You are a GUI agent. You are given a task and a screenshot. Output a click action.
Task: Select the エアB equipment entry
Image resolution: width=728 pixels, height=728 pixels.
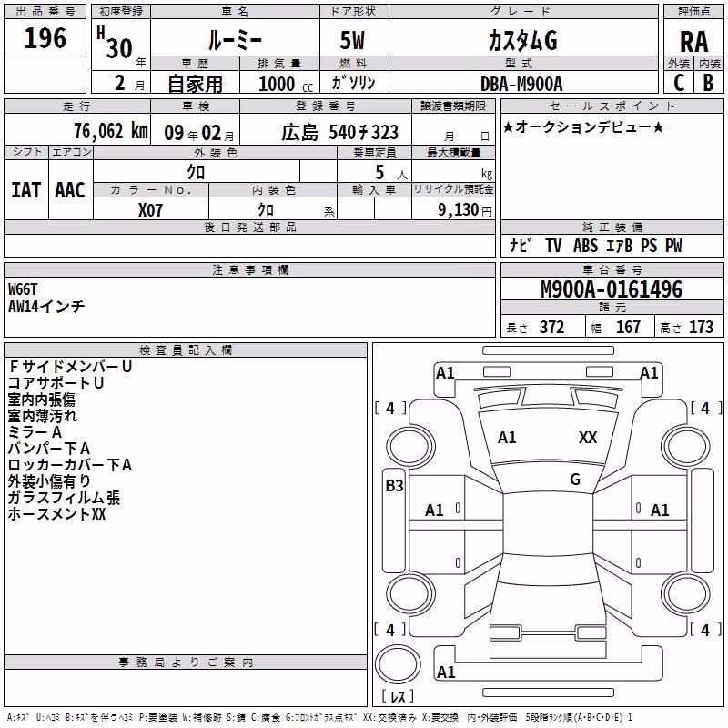(x=620, y=246)
